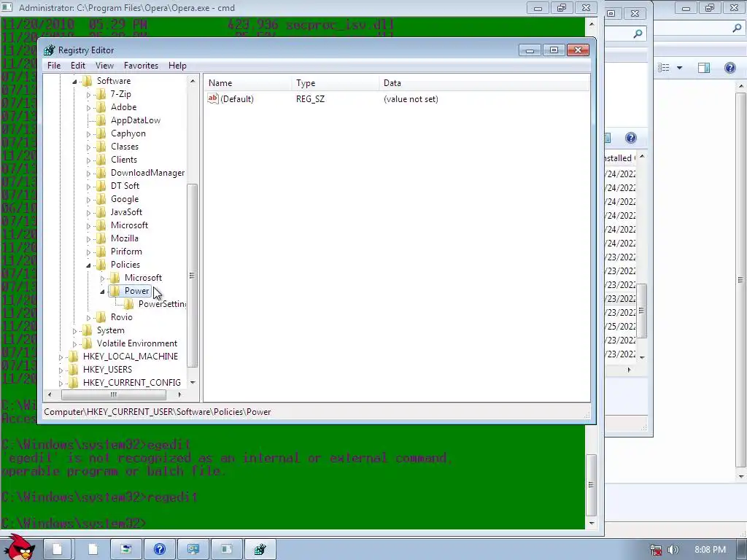This screenshot has width=747, height=560.
Task: Click the Caphyon key folder icon
Action: click(x=101, y=133)
